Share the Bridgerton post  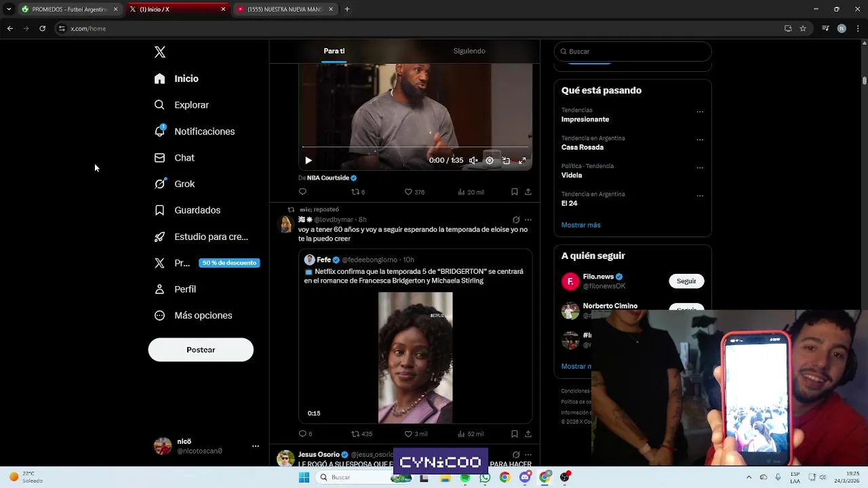[528, 434]
